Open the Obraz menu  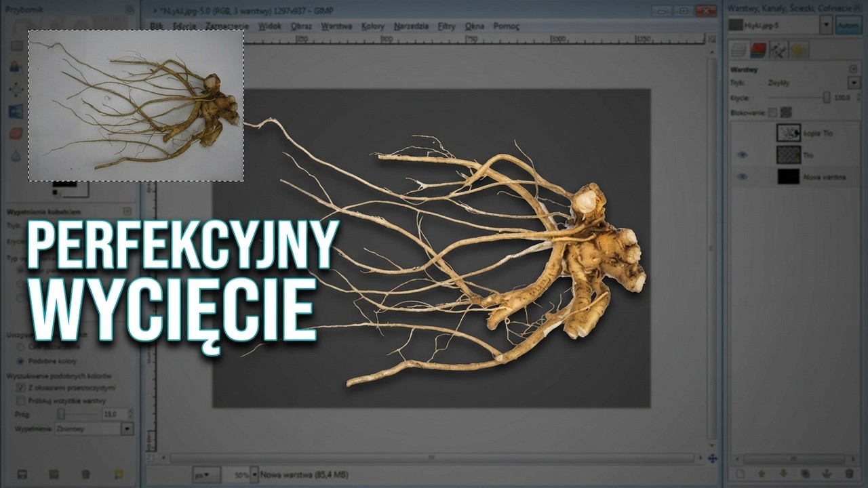(301, 26)
